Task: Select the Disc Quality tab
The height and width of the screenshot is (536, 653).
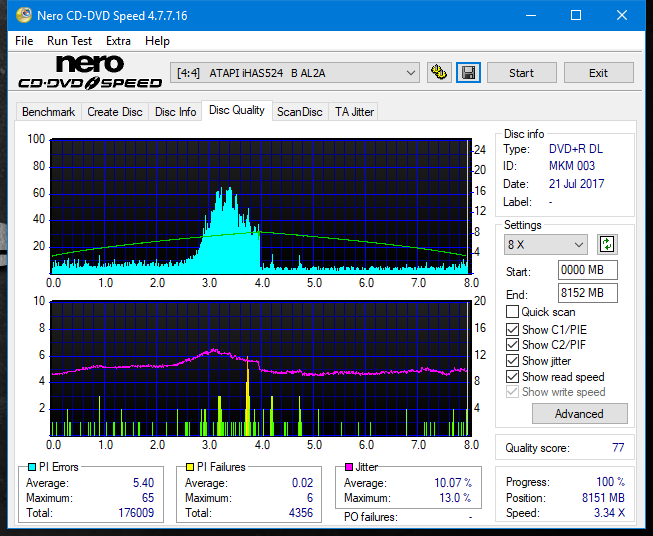Action: 237,110
